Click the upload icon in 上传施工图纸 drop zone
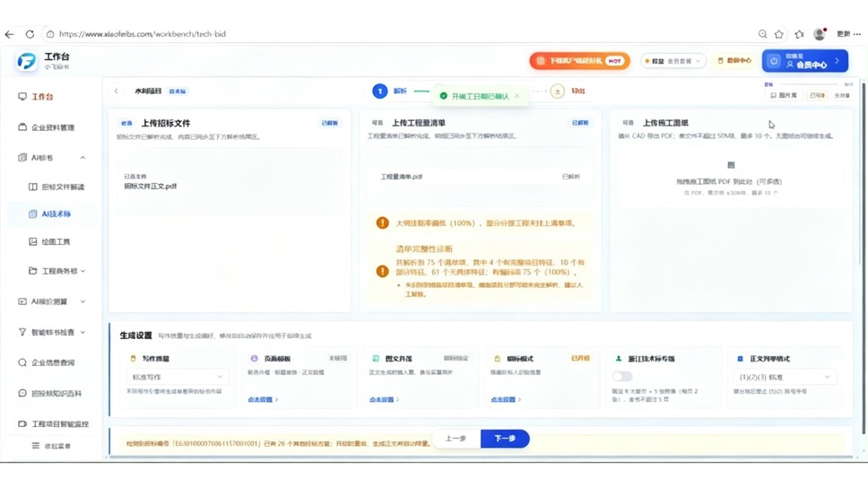Screen dimensions: 868x488 tap(731, 165)
